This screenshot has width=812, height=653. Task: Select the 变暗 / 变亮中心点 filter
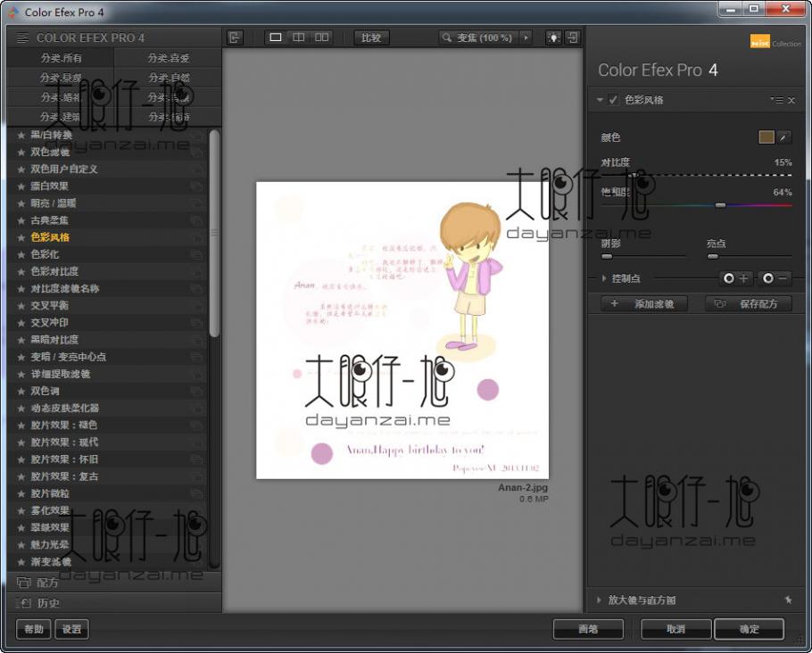(x=109, y=358)
